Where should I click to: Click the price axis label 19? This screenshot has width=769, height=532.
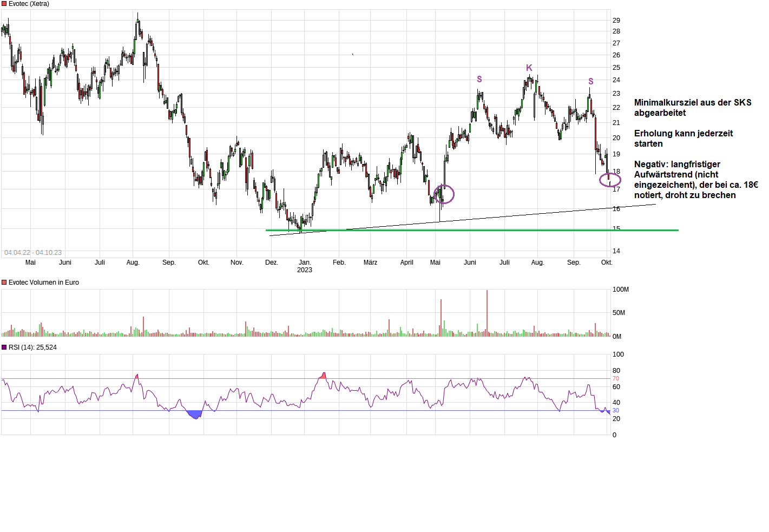point(616,154)
